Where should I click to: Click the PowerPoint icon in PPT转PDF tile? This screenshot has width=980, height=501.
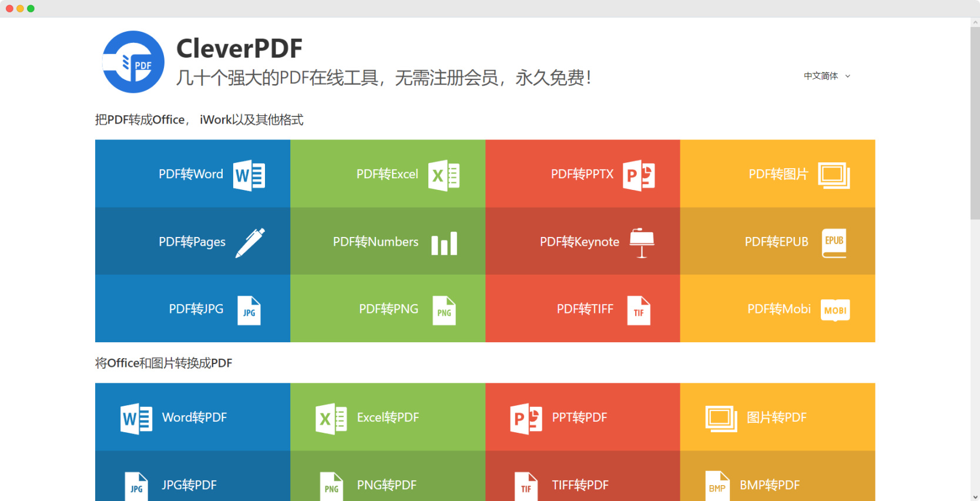click(526, 419)
